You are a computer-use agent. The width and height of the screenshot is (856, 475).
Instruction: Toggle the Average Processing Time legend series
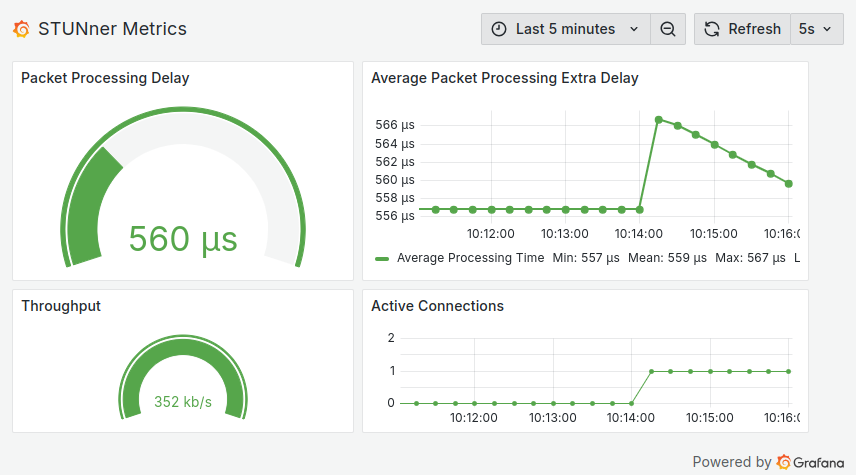click(x=470, y=258)
